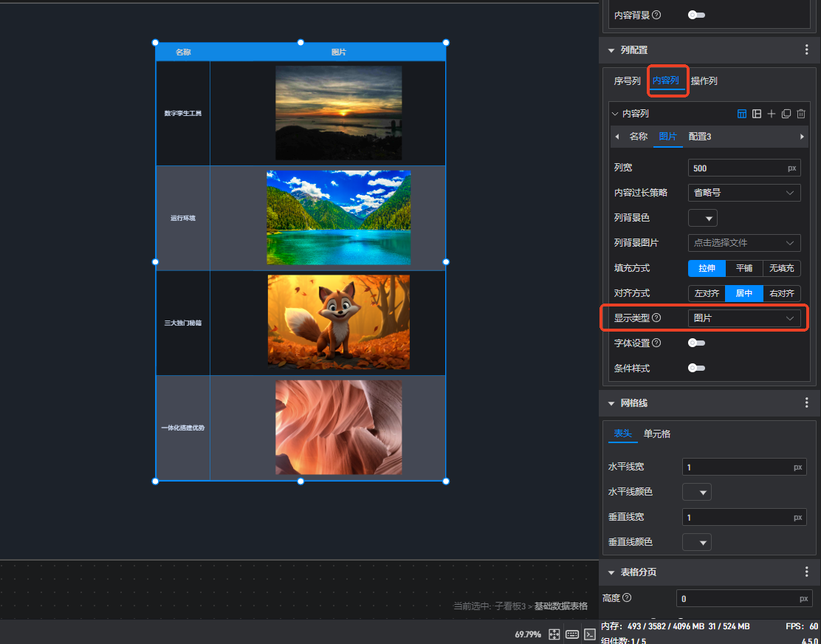Select the 配置3 column tab
The width and height of the screenshot is (821, 644).
pos(699,137)
